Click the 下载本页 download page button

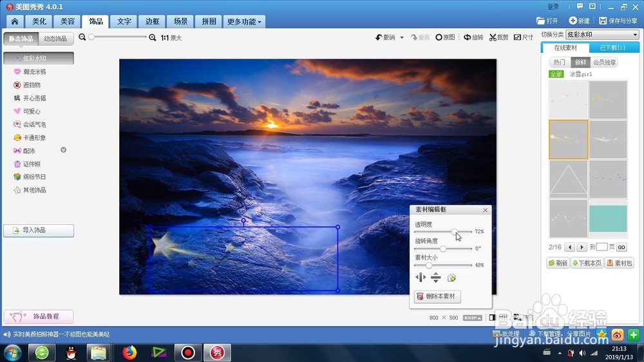(x=587, y=263)
